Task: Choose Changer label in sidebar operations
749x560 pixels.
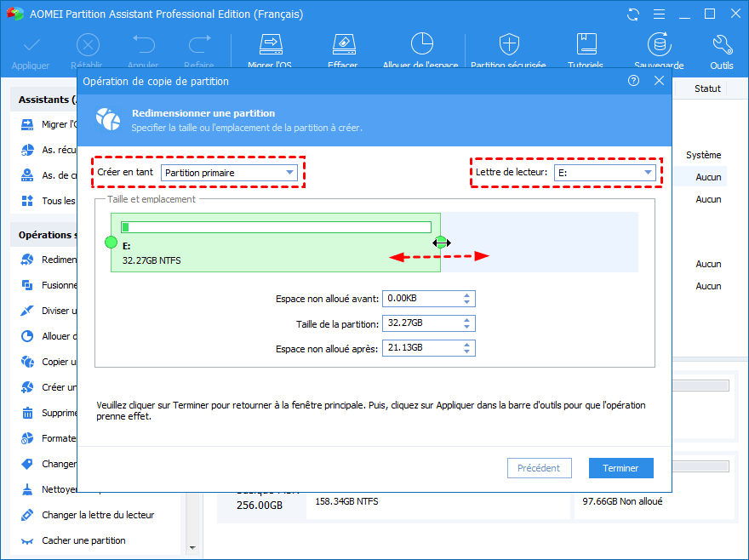Action: [x=49, y=464]
